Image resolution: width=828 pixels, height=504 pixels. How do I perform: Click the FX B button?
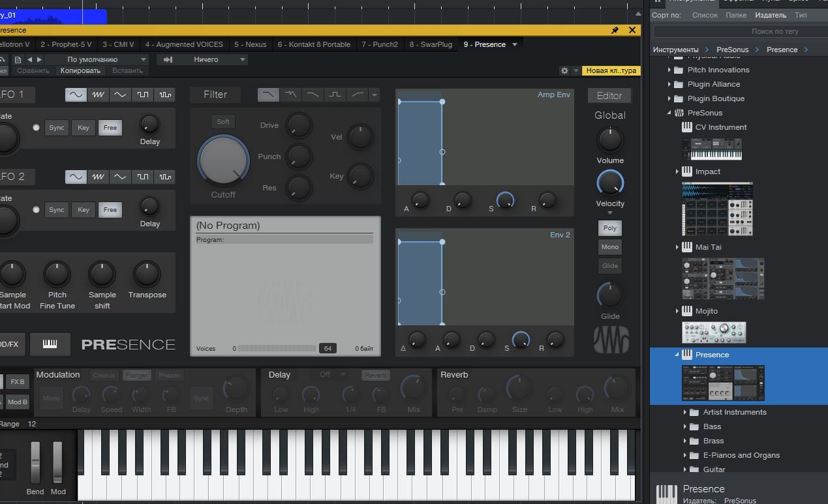pyautogui.click(x=18, y=381)
